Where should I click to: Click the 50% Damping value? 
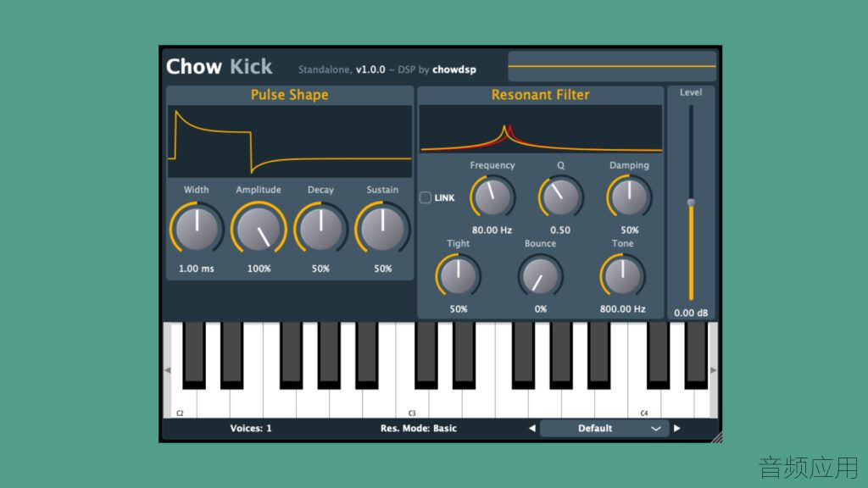[x=629, y=230]
